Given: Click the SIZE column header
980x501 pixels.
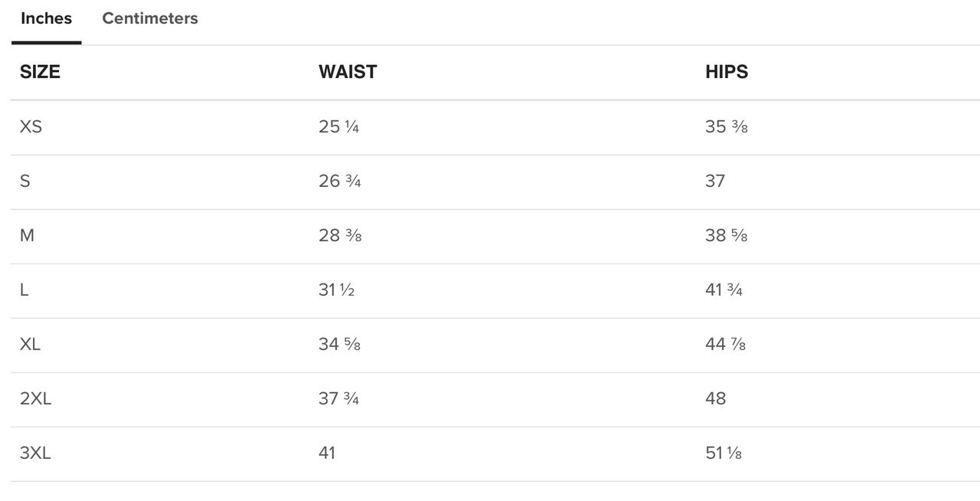Looking at the screenshot, I should click(40, 72).
